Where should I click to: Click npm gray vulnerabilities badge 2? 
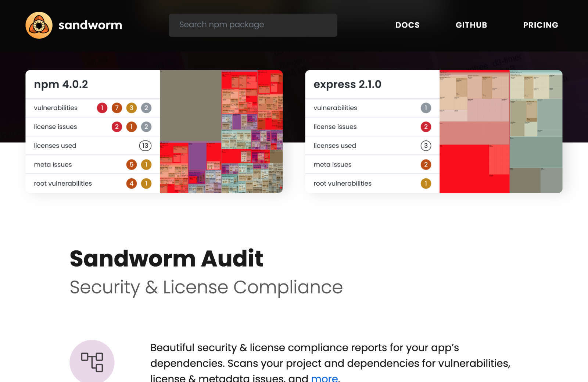[146, 108]
